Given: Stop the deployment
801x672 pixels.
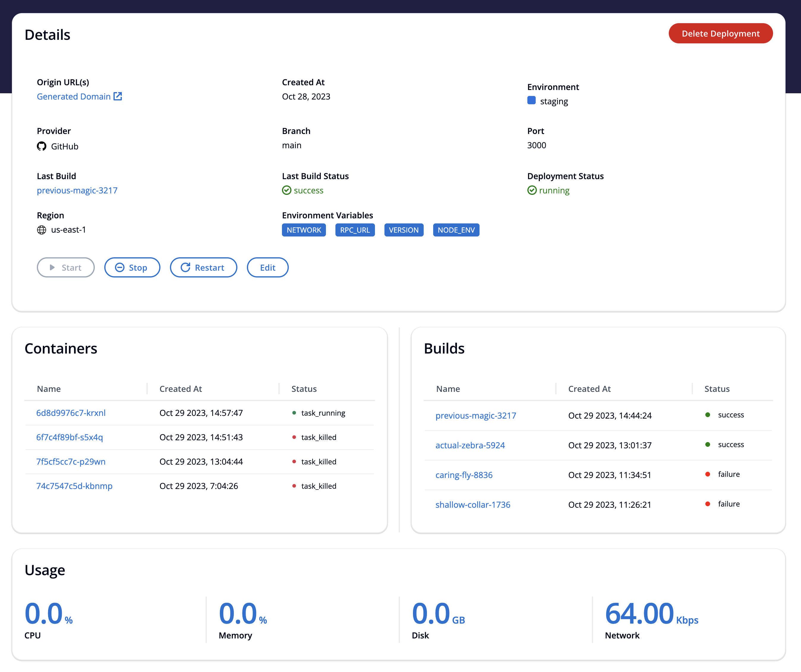Looking at the screenshot, I should [x=132, y=267].
